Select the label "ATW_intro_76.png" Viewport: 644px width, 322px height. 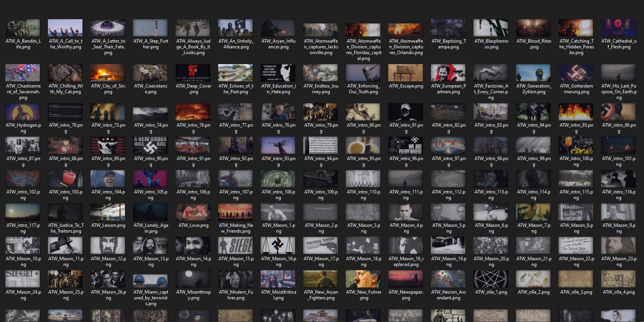coord(193,128)
